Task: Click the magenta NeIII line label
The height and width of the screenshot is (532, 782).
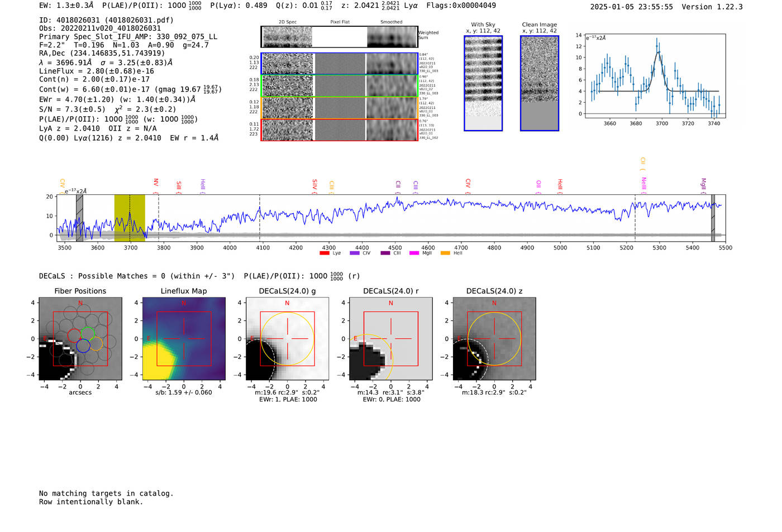Action: pos(643,183)
